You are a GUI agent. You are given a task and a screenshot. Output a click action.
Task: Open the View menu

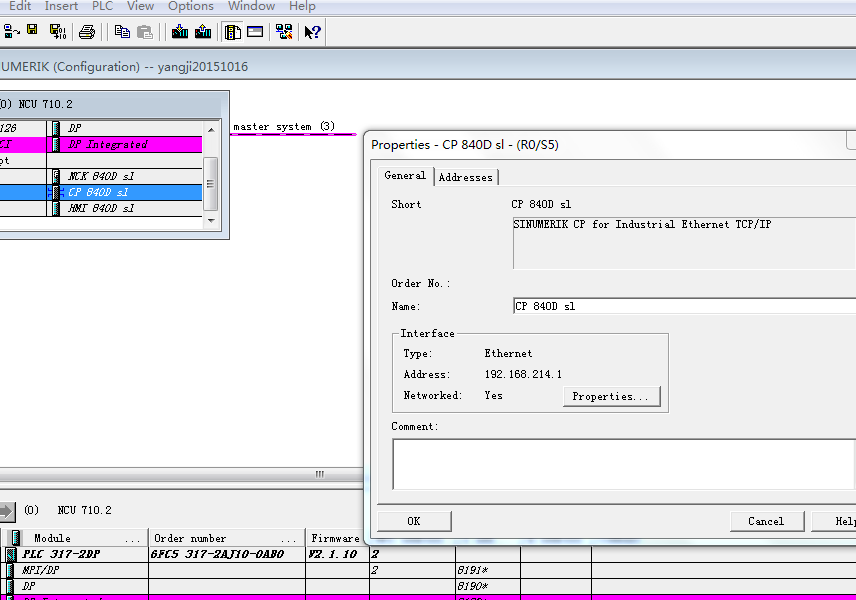point(140,6)
